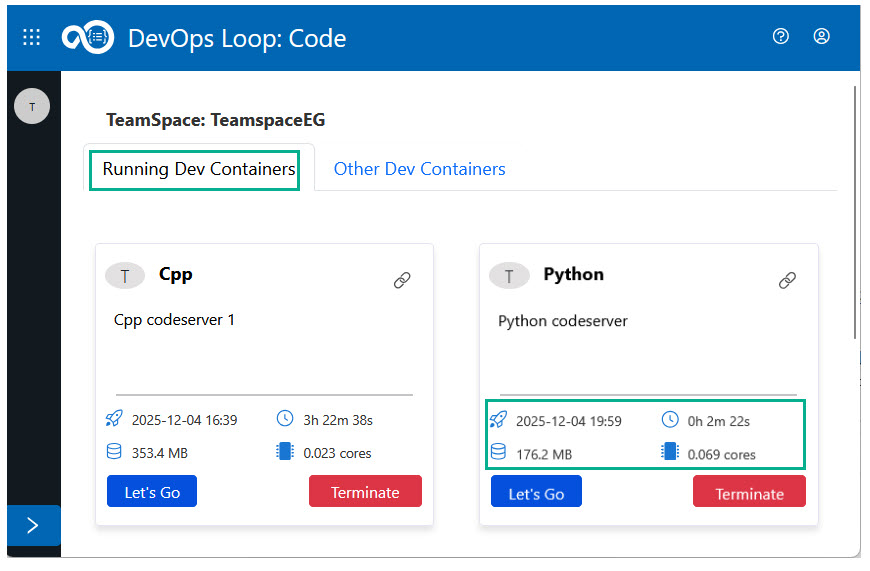This screenshot has height=571, width=870.
Task: Click the vertical page scrollbar
Action: click(855, 210)
